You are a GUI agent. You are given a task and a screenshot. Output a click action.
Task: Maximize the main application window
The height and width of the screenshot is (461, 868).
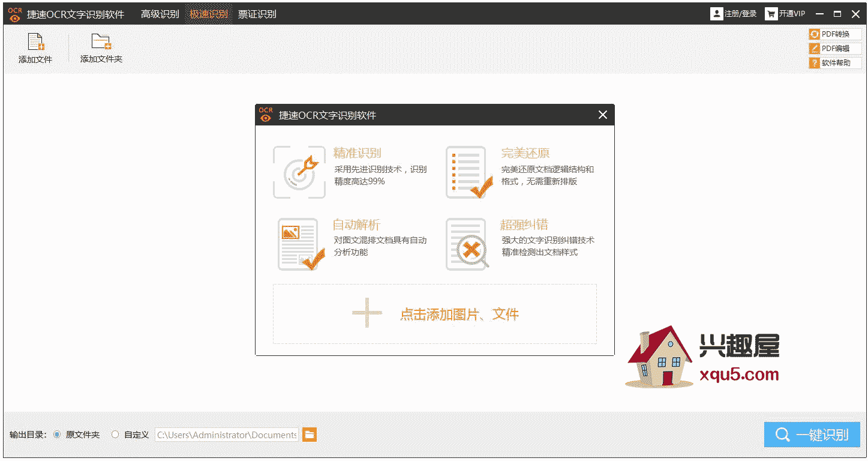tap(837, 14)
